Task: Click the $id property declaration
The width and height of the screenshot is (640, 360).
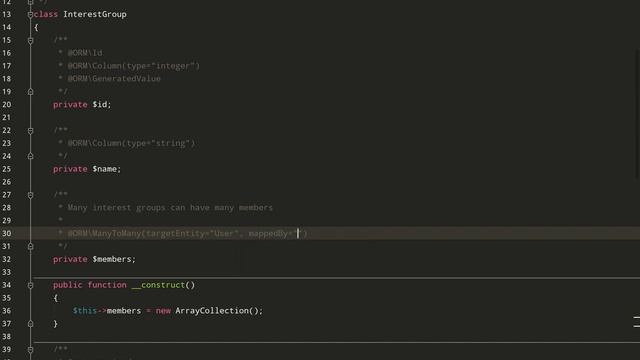Action: [82, 104]
